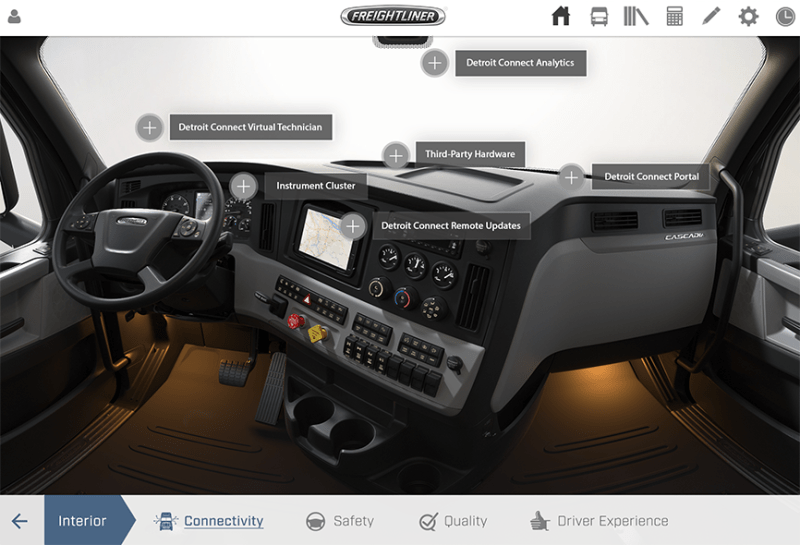Expand Detroit Connect Virtual Technician plus hotspot
This screenshot has height=545, width=800.
[x=149, y=127]
